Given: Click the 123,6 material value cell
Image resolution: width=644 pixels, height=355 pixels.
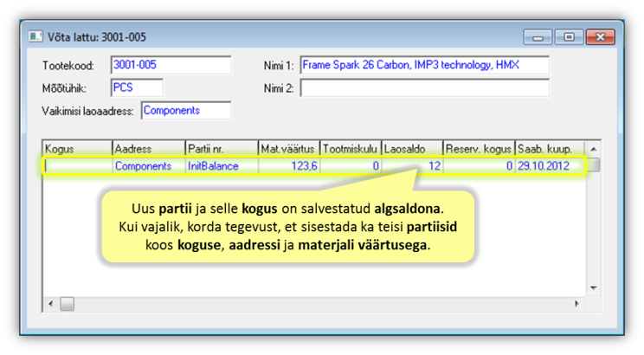Looking at the screenshot, I should pyautogui.click(x=289, y=166).
